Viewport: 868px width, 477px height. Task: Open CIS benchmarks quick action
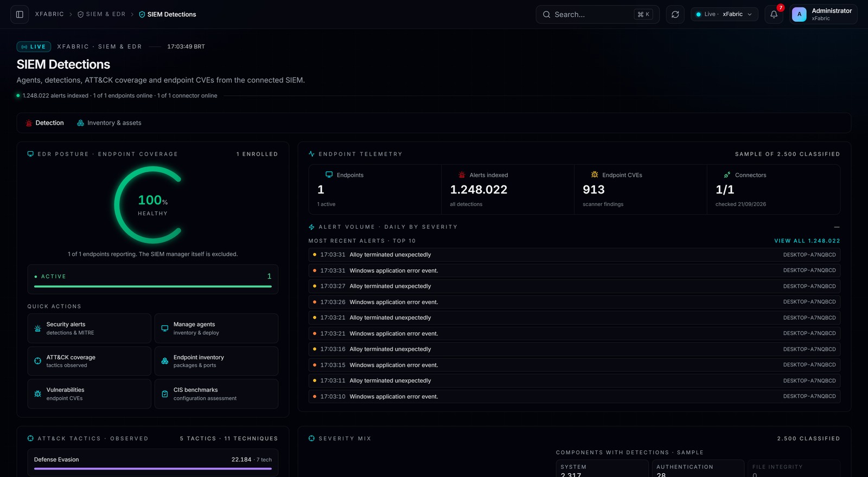216,394
